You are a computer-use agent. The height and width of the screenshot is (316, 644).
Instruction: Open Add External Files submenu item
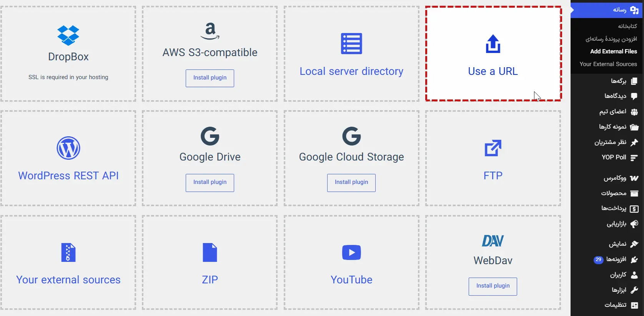click(x=614, y=51)
